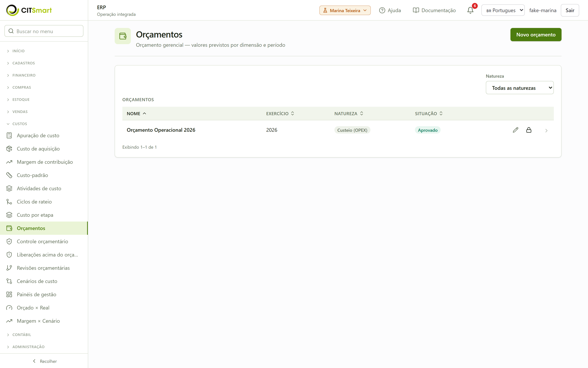Click the edit pencil icon for Orçamento Operacional 2026
This screenshot has width=588, height=368.
pyautogui.click(x=515, y=130)
